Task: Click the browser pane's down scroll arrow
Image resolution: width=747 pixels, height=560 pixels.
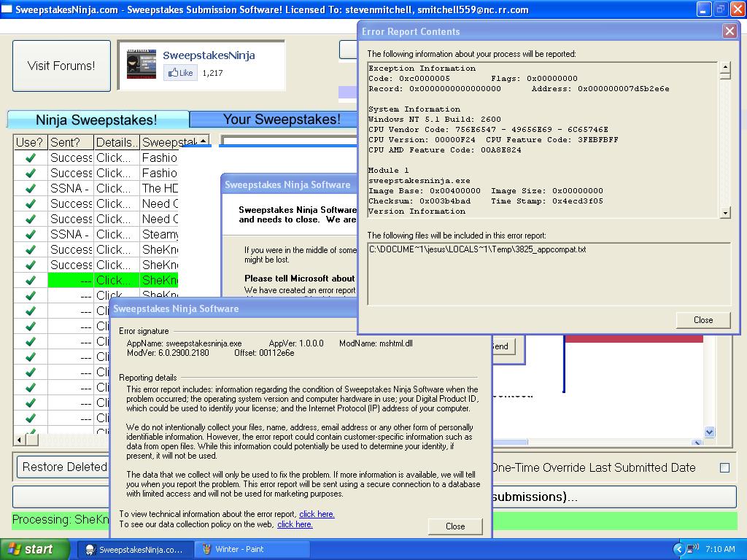Action: click(709, 432)
